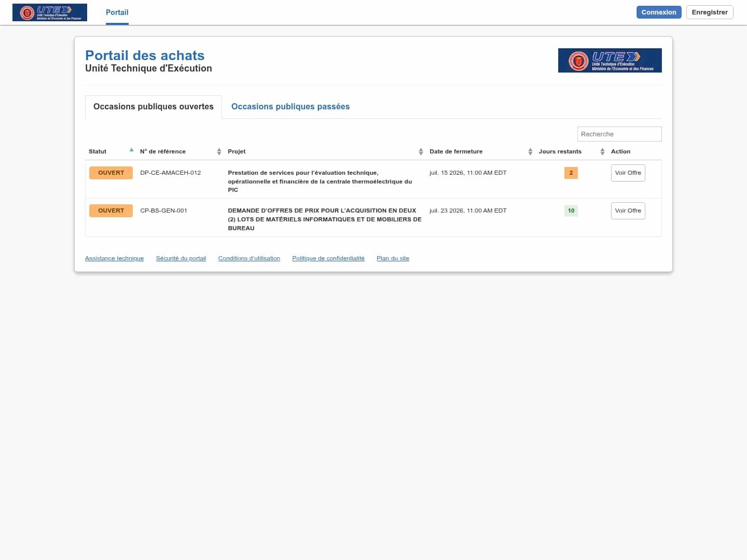Click the 'Portail des achats' heading
Viewport: 747px width, 560px height.
tap(145, 55)
